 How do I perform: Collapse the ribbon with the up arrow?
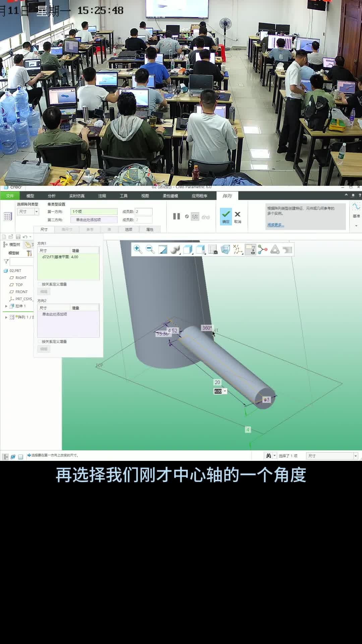point(346,195)
